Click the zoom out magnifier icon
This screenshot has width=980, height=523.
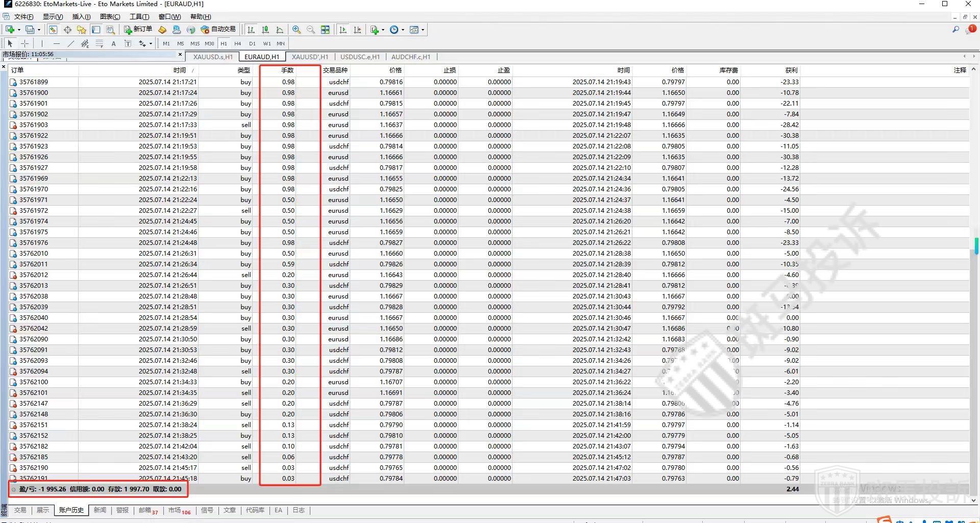[x=311, y=30]
